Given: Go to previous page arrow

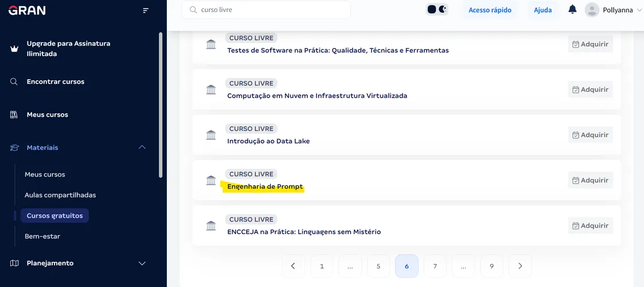Looking at the screenshot, I should tap(293, 266).
